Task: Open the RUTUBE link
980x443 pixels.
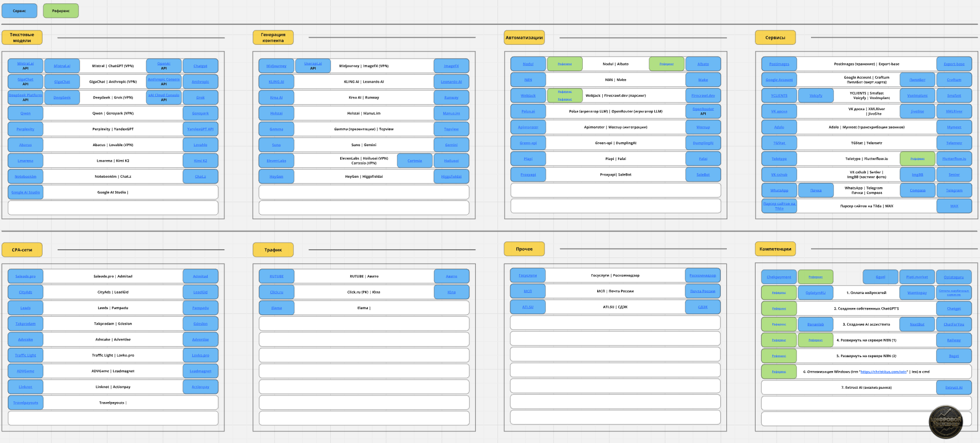Action: point(276,276)
